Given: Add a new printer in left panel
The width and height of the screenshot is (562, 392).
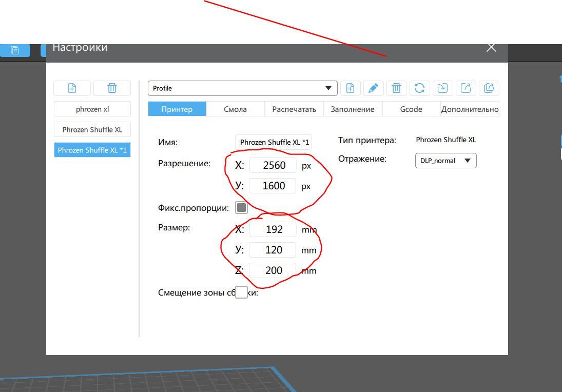Looking at the screenshot, I should (x=72, y=88).
